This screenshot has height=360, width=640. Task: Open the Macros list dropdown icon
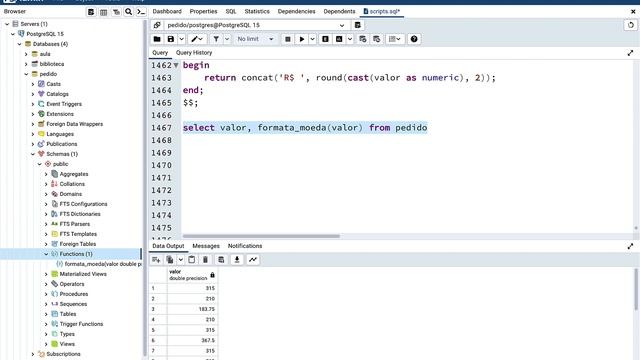(x=395, y=39)
